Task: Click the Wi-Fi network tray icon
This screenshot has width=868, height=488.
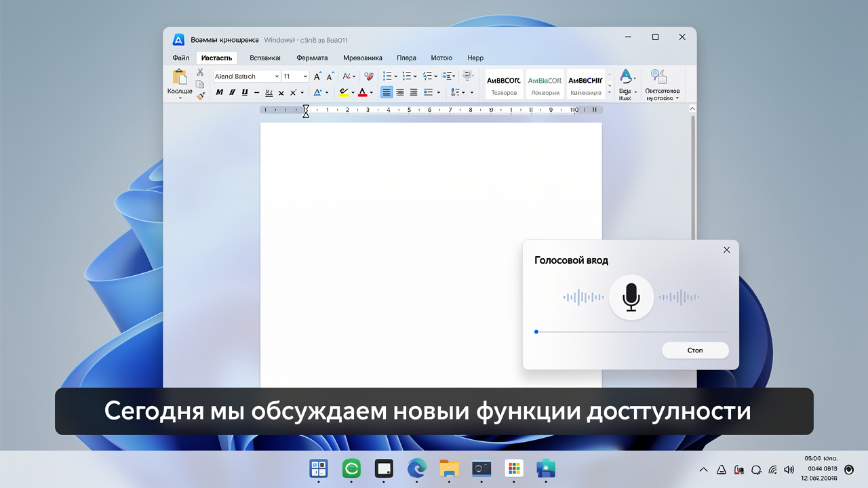Action: (x=772, y=469)
